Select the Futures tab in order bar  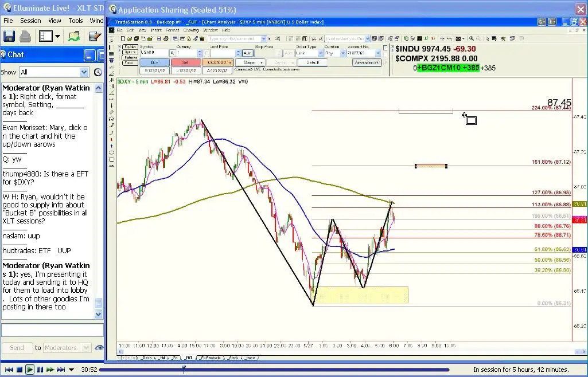[x=130, y=57]
